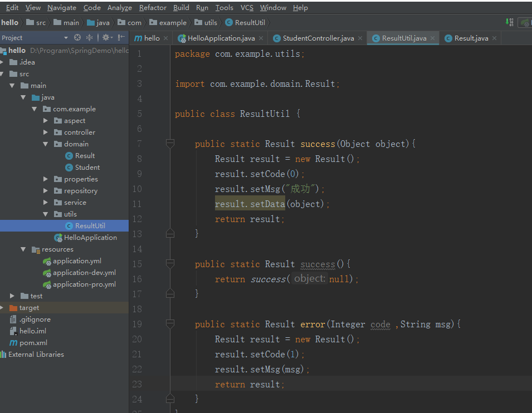Expand the controller package folder

click(46, 132)
